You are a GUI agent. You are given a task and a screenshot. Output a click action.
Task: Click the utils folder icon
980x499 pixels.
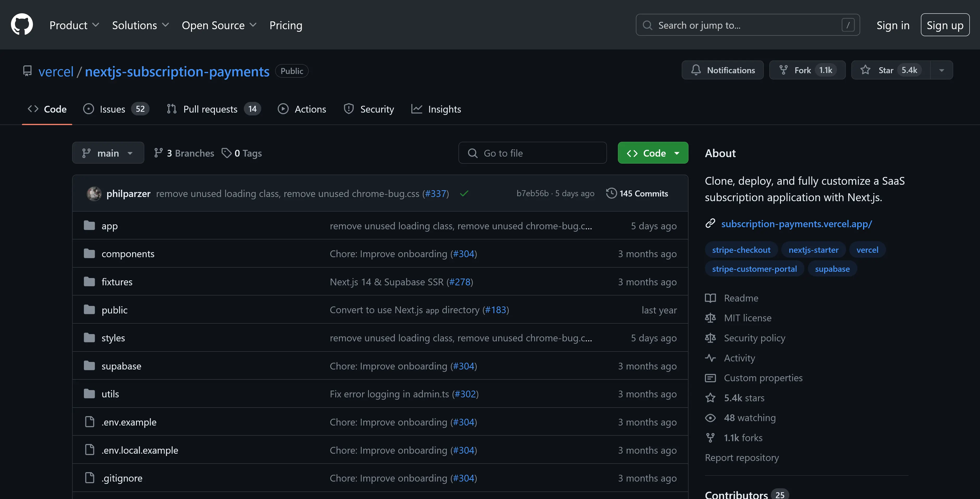(x=89, y=393)
